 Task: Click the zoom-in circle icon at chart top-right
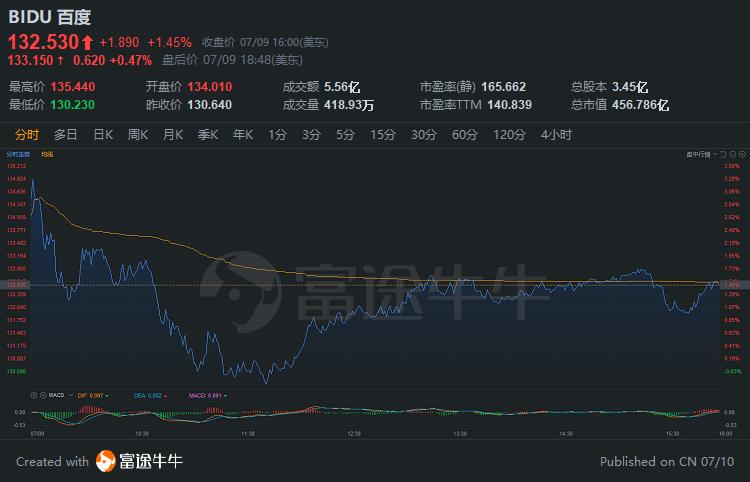[x=742, y=154]
